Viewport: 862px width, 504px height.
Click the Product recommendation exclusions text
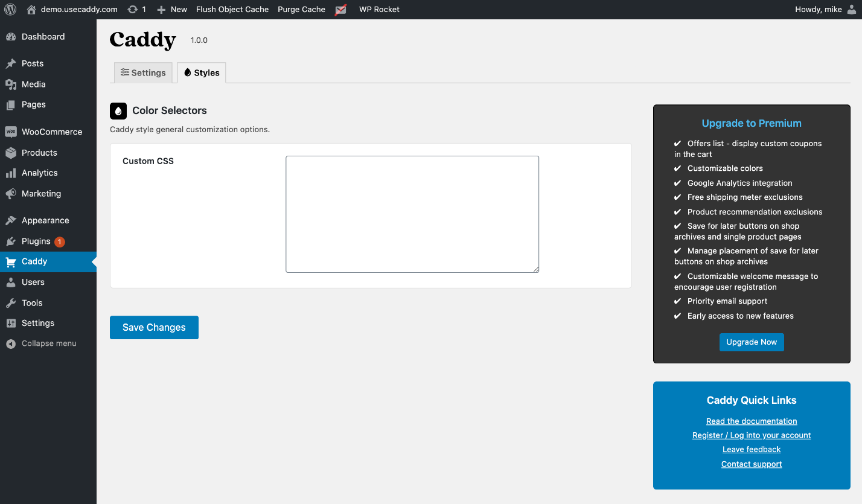click(x=755, y=212)
